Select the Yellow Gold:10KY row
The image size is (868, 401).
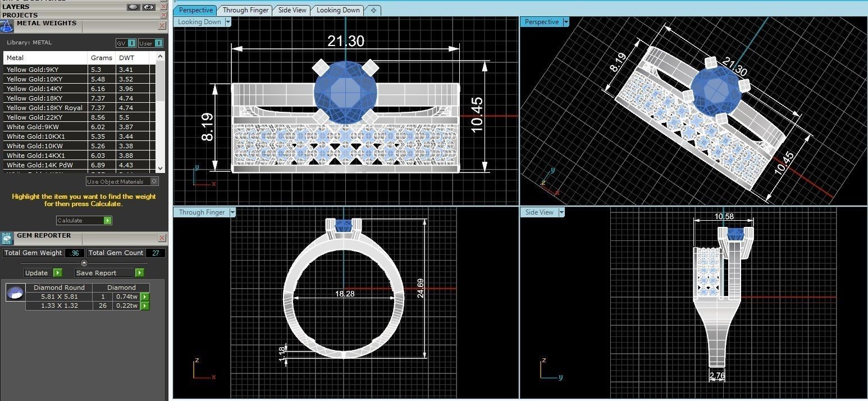[78, 79]
